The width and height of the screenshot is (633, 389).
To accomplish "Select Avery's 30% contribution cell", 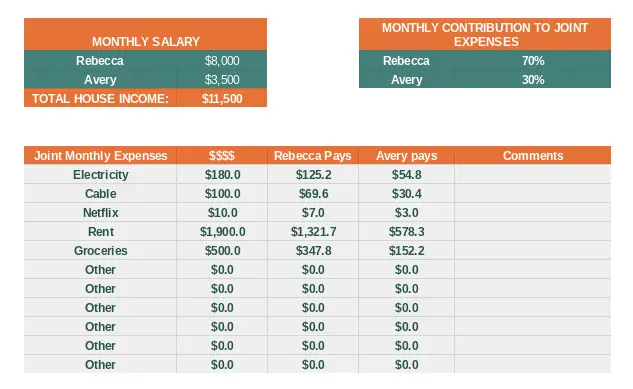I will 532,79.
